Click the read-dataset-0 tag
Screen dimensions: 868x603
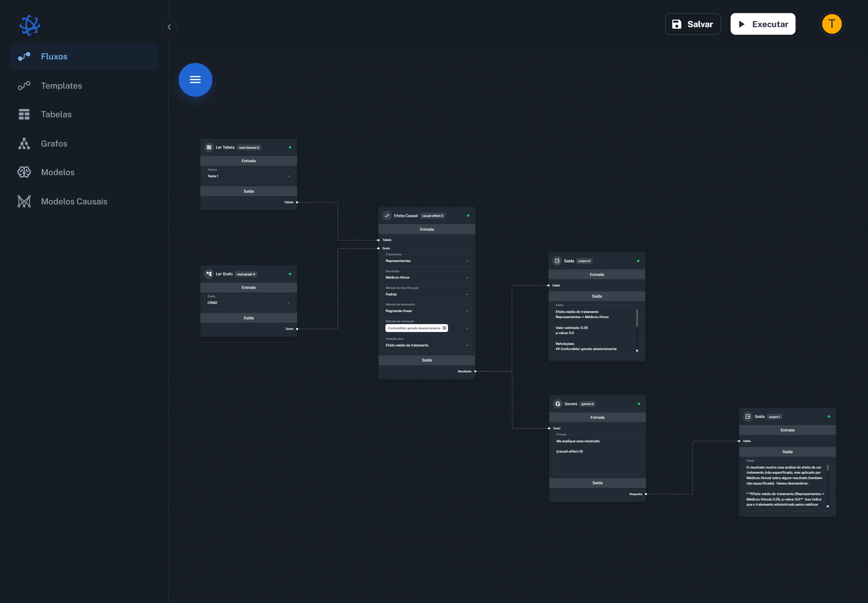coord(249,148)
